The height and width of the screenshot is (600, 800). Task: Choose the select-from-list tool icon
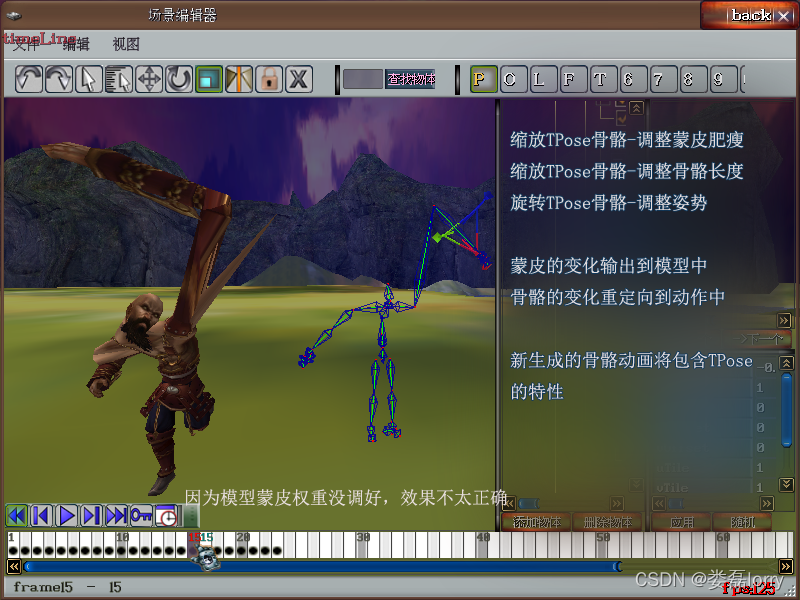coord(119,79)
